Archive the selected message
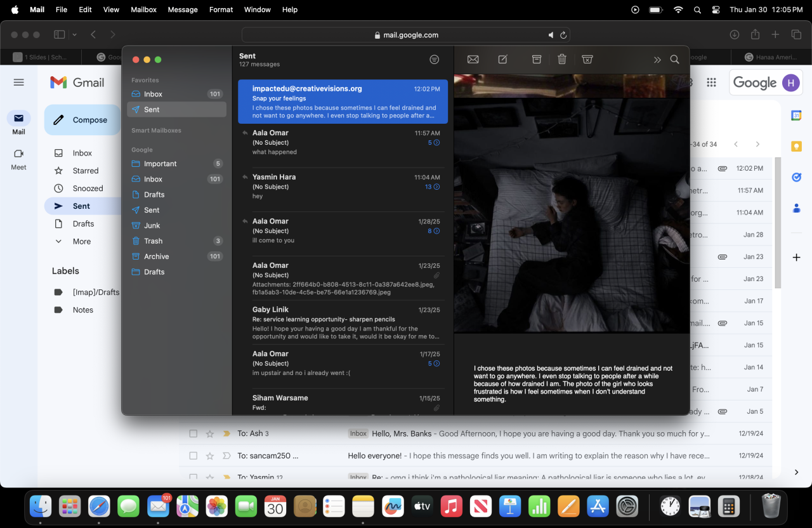Viewport: 812px width, 528px height. click(x=537, y=59)
